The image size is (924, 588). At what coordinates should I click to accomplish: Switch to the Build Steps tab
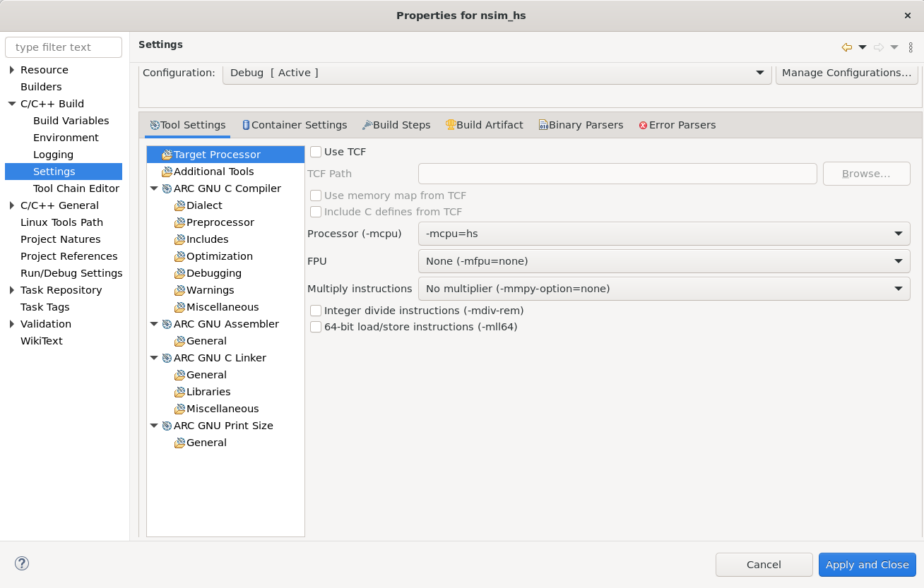coord(396,125)
